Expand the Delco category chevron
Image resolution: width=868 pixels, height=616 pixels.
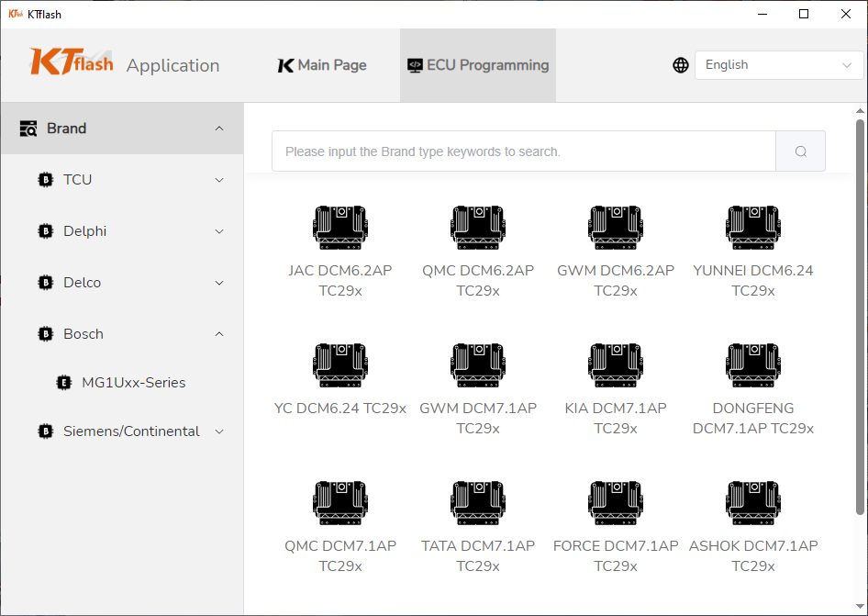219,283
